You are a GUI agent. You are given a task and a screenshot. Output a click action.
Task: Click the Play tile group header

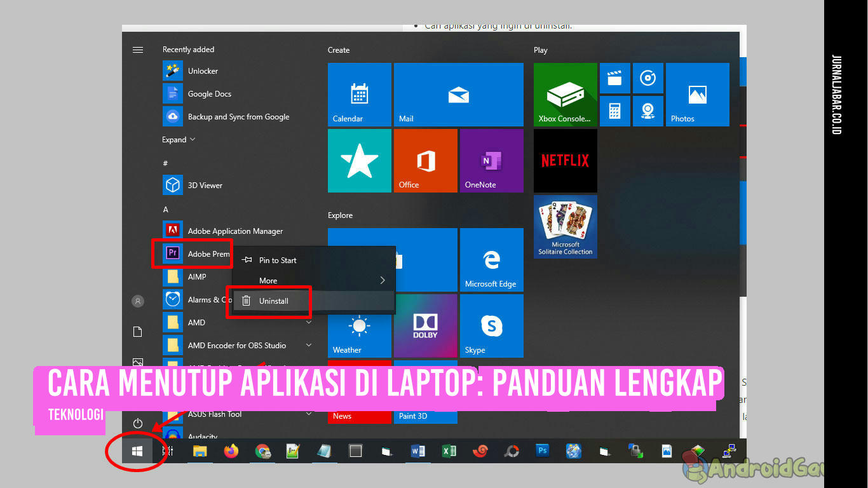coord(541,50)
